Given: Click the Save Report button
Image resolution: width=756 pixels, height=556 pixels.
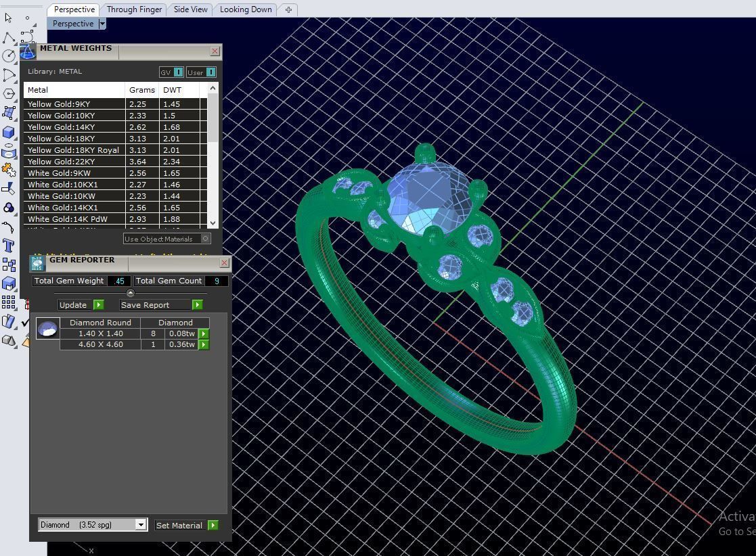Looking at the screenshot, I should (x=161, y=305).
